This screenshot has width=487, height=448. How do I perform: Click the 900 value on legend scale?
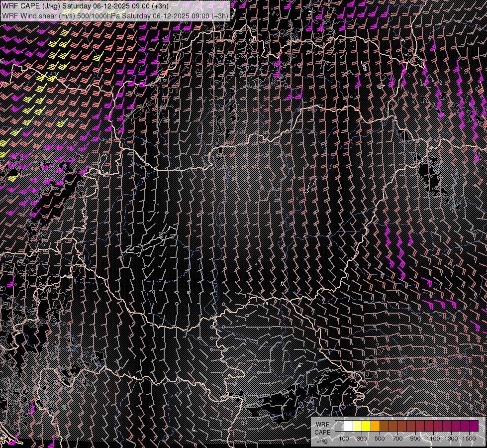click(x=415, y=439)
